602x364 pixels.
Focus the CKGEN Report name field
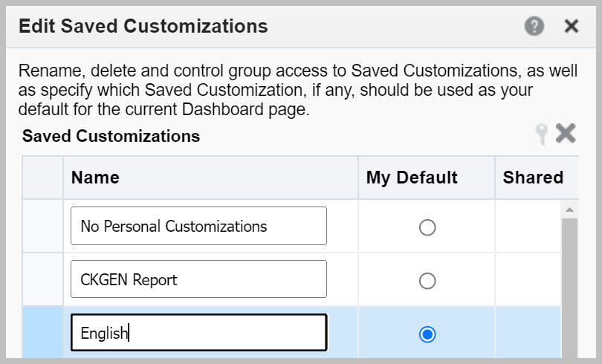pyautogui.click(x=199, y=279)
